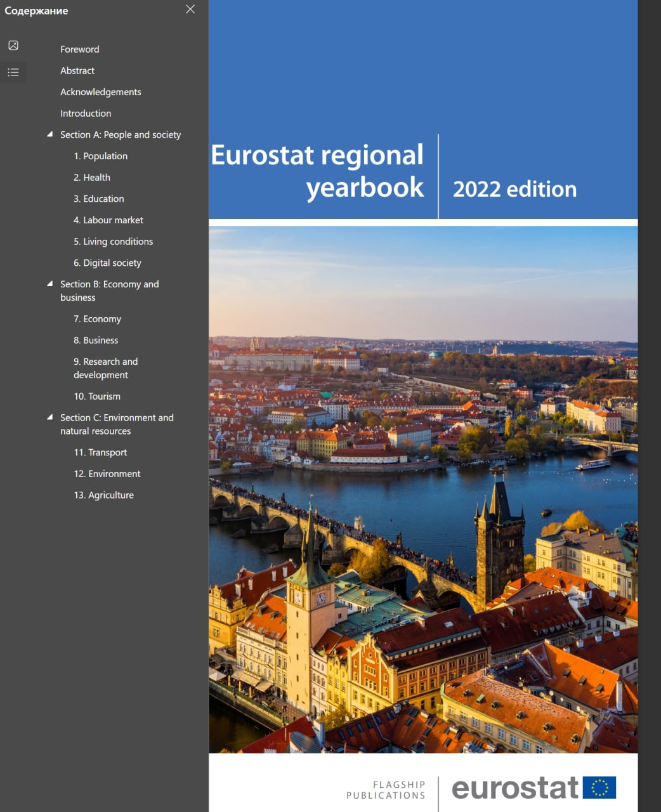661x812 pixels.
Task: Collapse Section B: Economy and business
Action: point(50,284)
